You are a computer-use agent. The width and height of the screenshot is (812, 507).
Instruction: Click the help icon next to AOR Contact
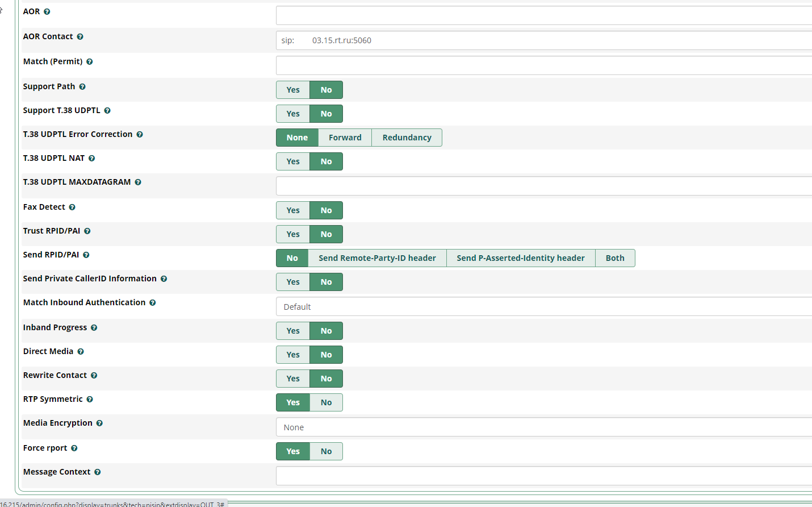pos(80,37)
